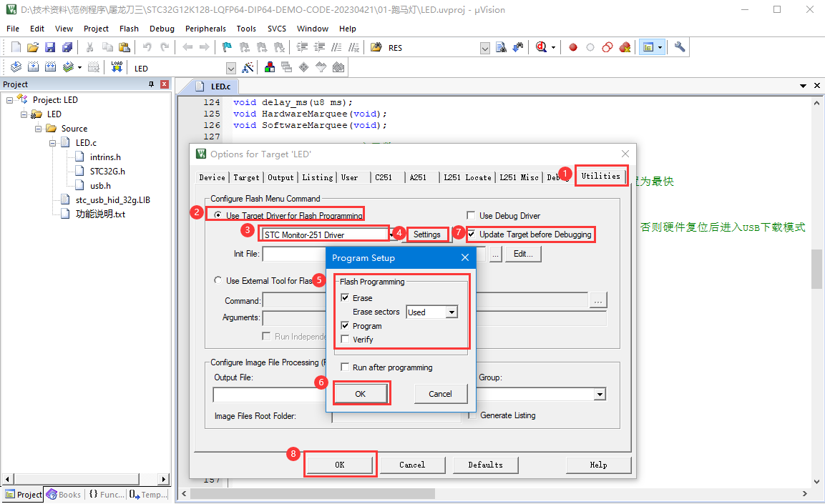Viewport: 825px width, 504px height.
Task: Switch to the Utilities tab
Action: click(601, 176)
